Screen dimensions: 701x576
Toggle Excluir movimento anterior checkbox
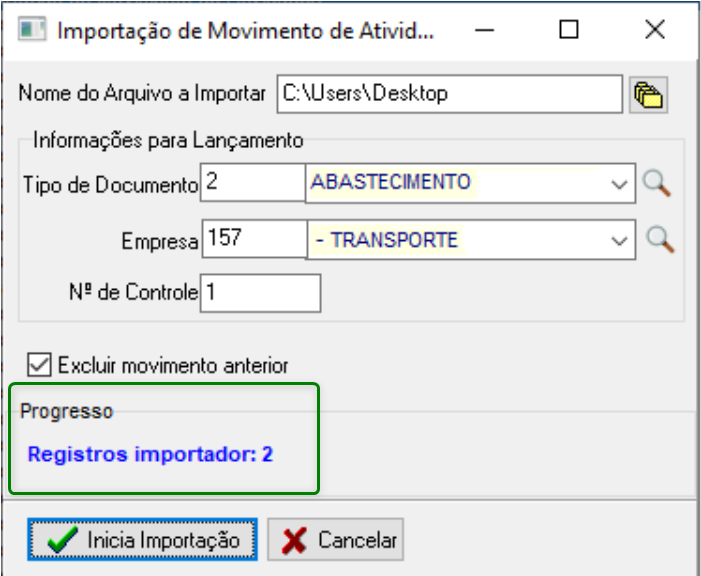40,365
